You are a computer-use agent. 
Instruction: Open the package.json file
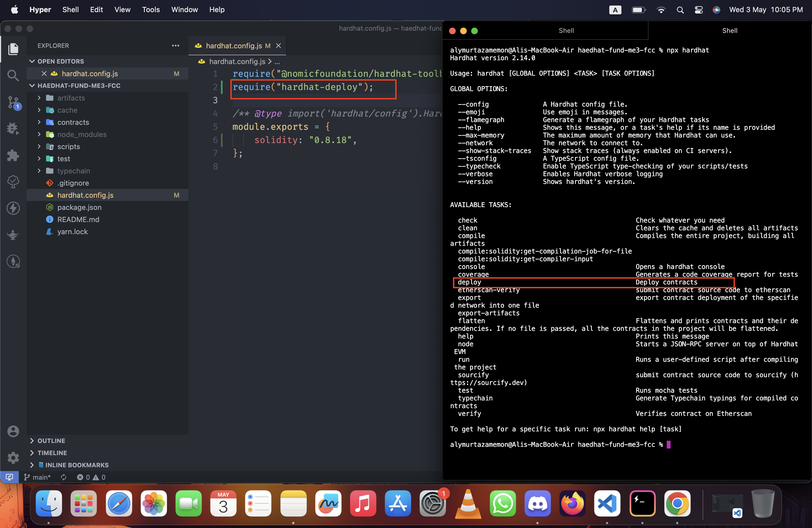pyautogui.click(x=107, y=207)
